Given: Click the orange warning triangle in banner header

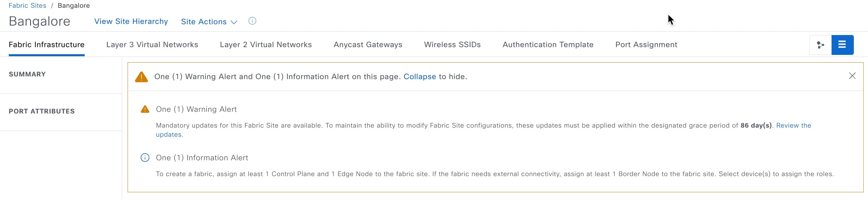Looking at the screenshot, I should 141,77.
